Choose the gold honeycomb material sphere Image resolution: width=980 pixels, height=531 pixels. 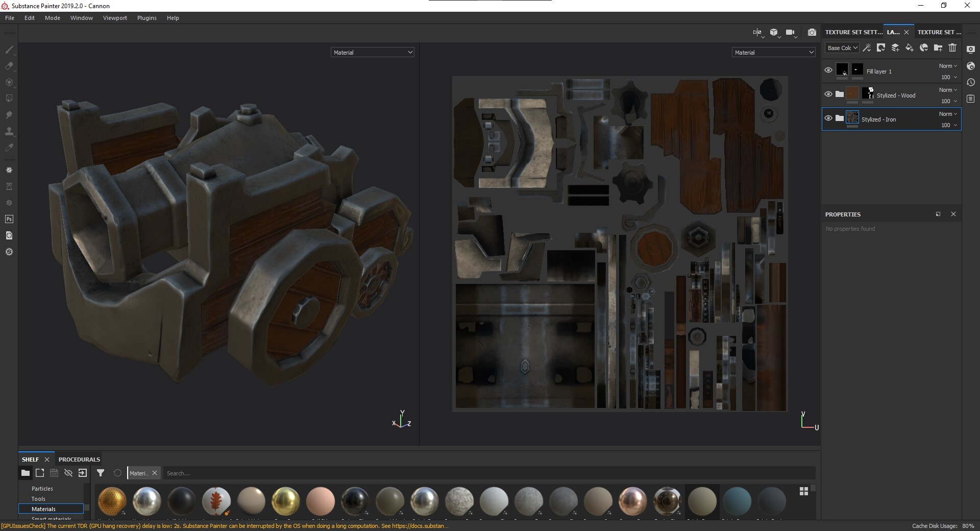pos(112,501)
